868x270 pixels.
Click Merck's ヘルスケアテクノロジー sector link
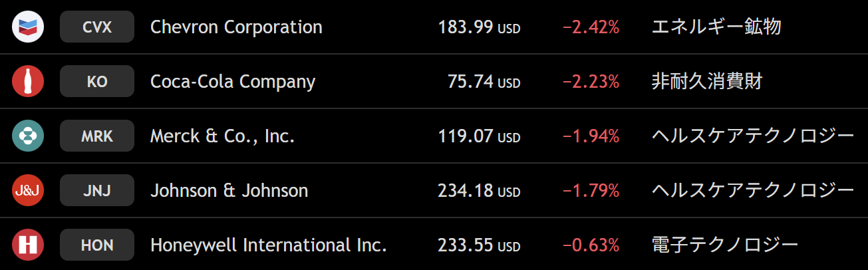pyautogui.click(x=752, y=136)
